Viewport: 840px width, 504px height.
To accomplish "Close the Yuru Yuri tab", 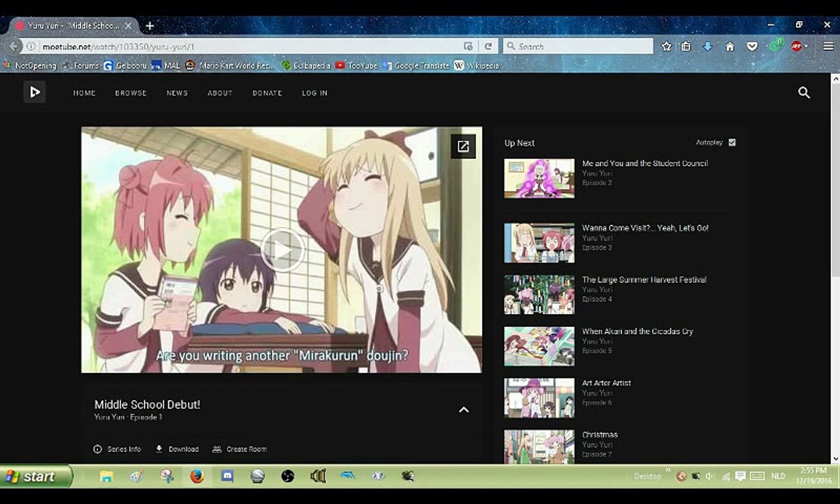I will click(x=128, y=26).
